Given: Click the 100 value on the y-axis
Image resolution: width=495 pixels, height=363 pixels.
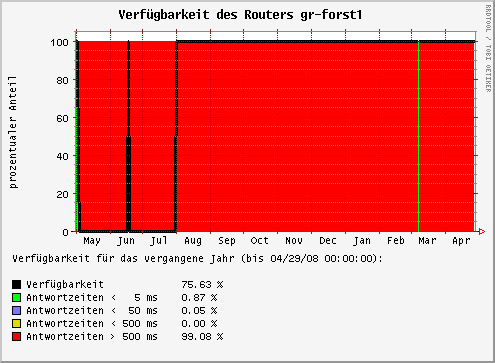Looking at the screenshot, I should click(60, 42).
